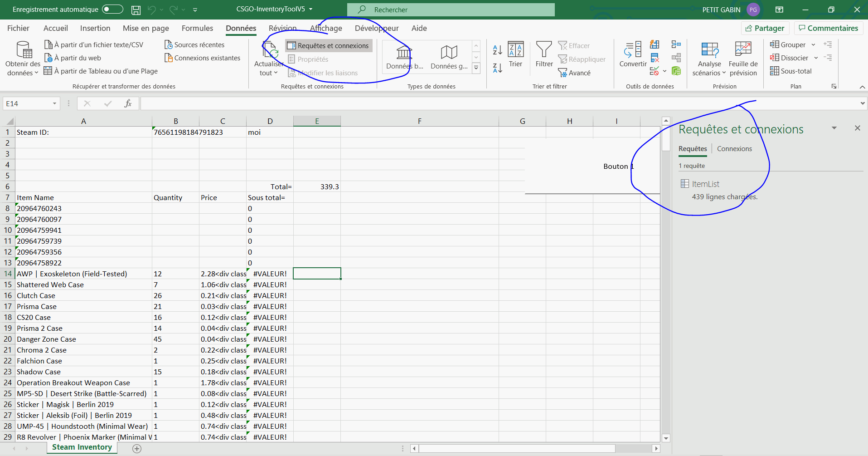868x456 pixels.
Task: Toggle the Enregistrement automatique switch
Action: click(112, 10)
